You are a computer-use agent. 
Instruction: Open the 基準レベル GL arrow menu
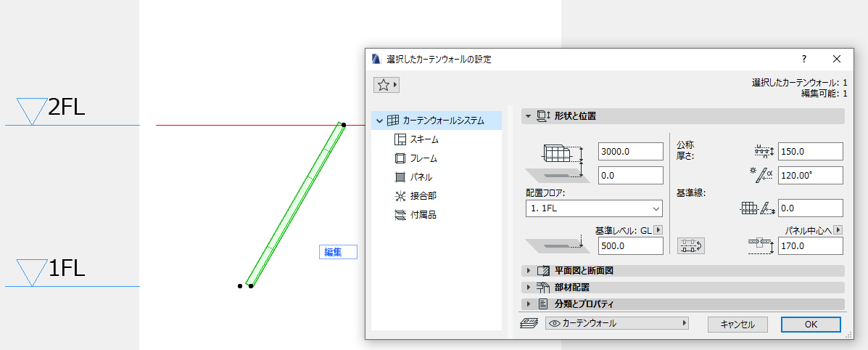[x=658, y=229]
